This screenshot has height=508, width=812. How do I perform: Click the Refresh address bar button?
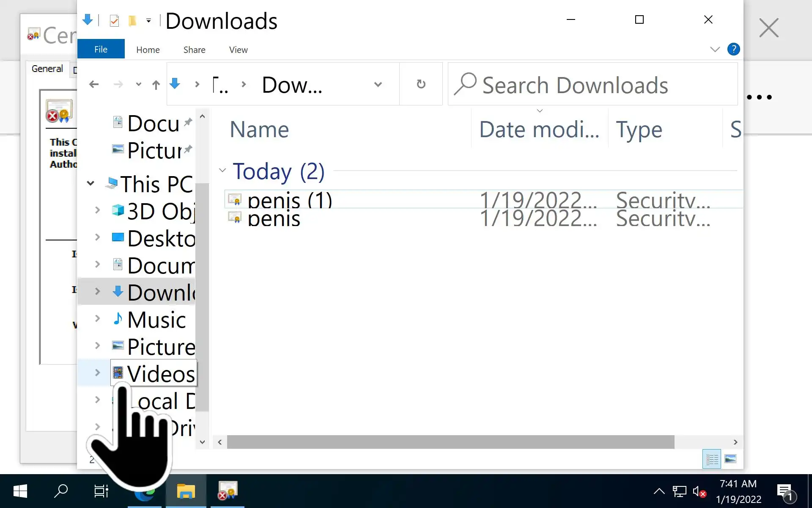point(421,84)
